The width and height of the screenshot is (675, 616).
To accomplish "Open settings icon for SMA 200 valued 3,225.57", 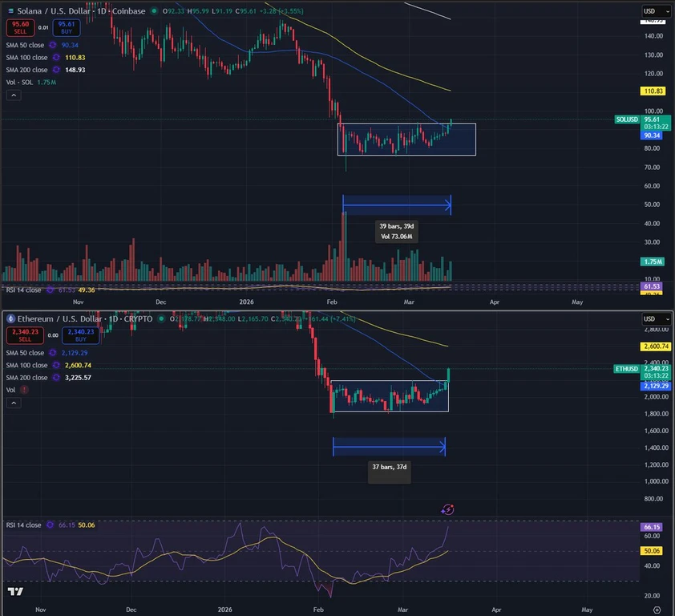I will click(56, 377).
